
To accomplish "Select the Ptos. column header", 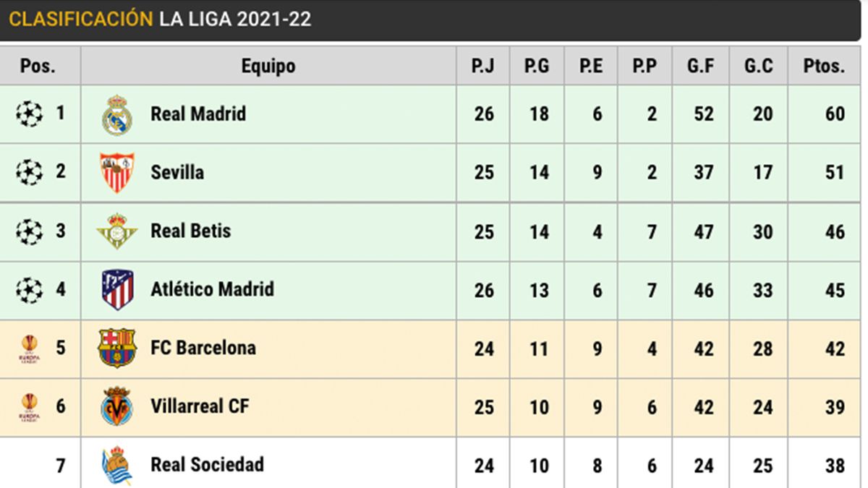I will point(823,67).
